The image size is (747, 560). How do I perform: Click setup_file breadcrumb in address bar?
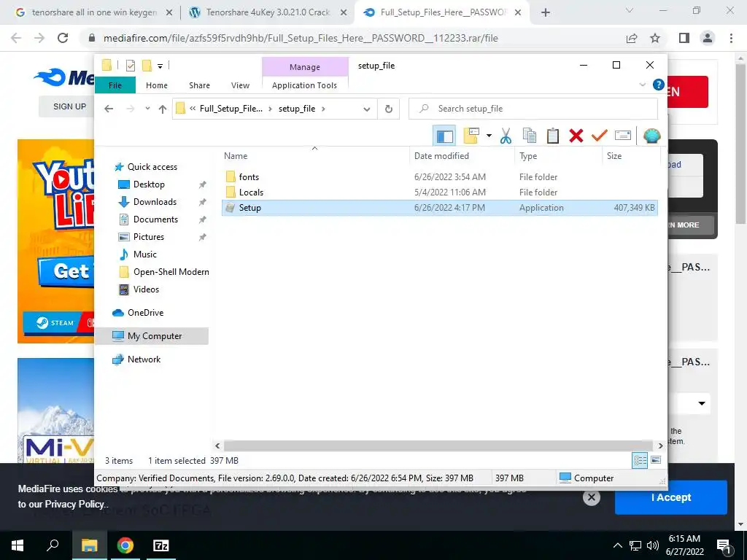(x=297, y=109)
